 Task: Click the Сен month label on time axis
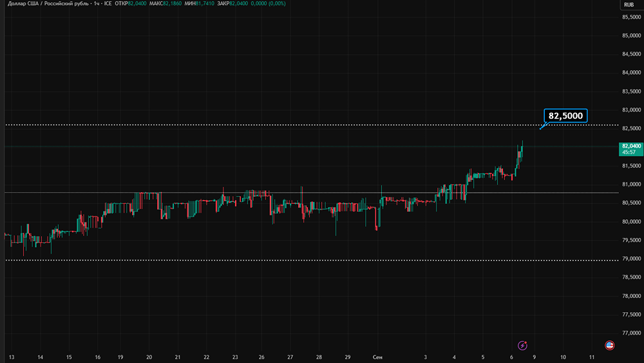coord(377,357)
